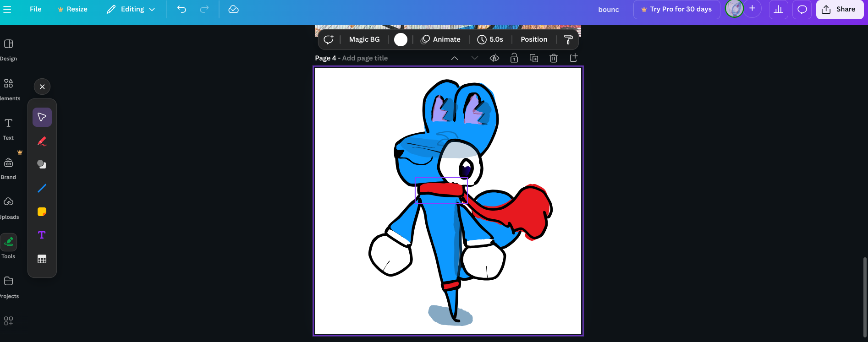
Task: Toggle the lock on page 4
Action: [x=514, y=58]
